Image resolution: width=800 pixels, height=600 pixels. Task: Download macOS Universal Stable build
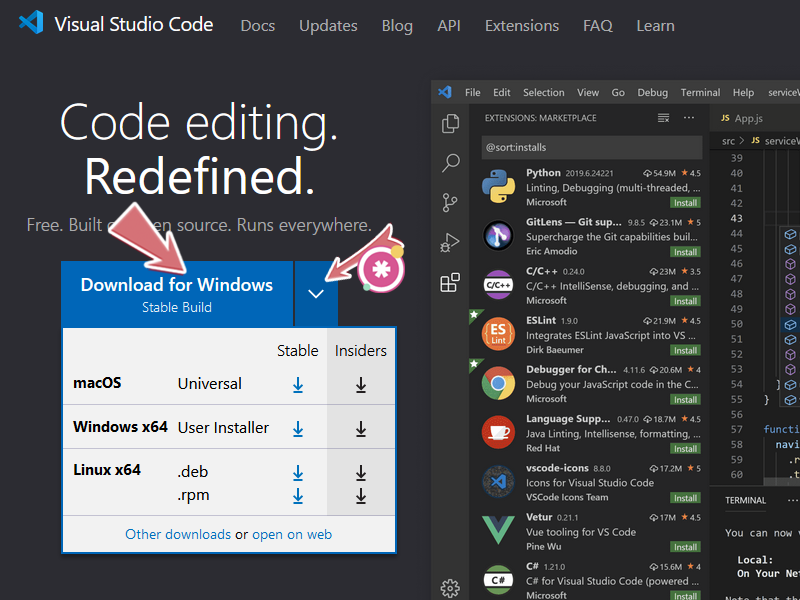(298, 386)
